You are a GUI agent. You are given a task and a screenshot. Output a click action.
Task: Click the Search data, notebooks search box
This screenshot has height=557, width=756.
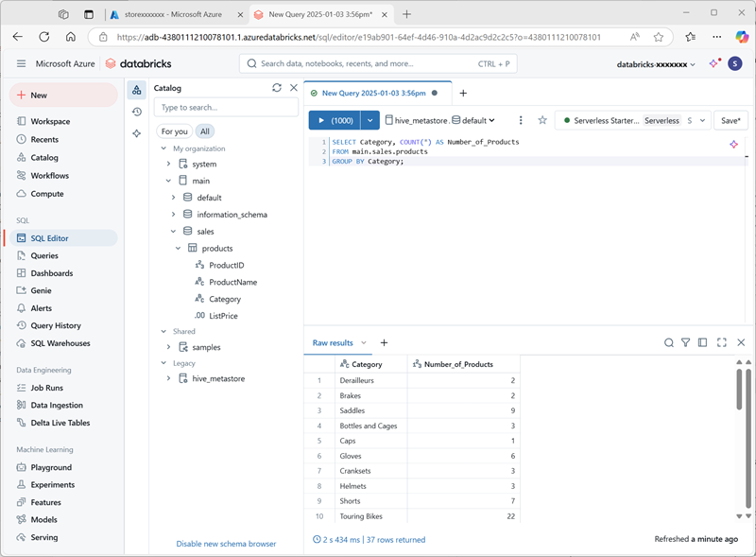[x=378, y=63]
